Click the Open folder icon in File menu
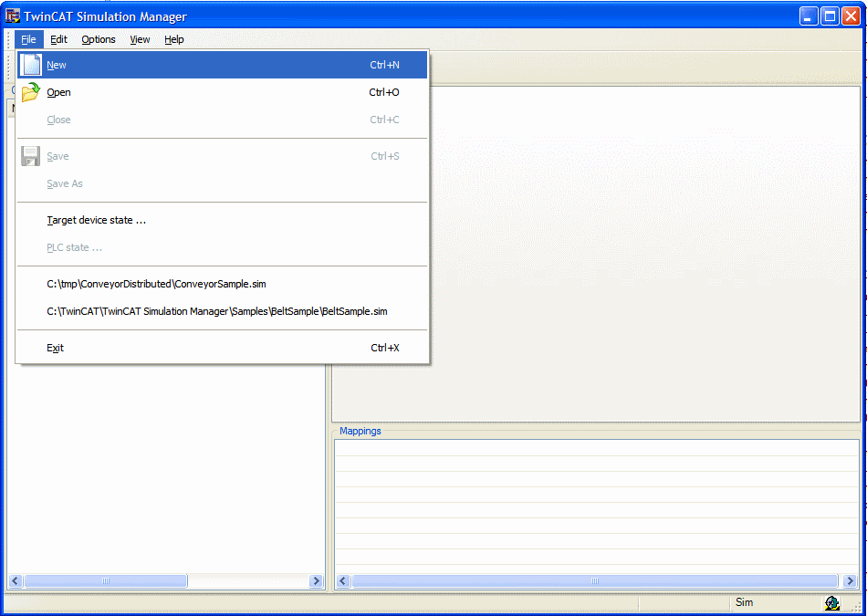 pos(31,92)
